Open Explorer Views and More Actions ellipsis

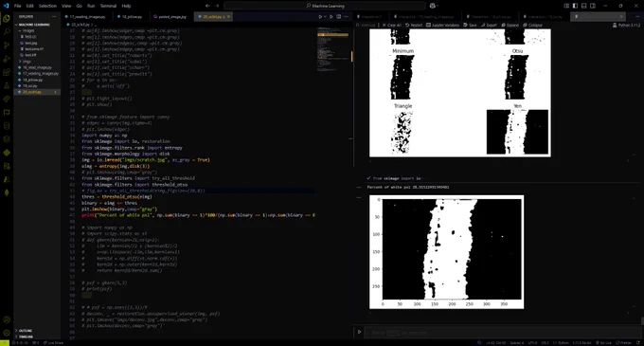54,17
